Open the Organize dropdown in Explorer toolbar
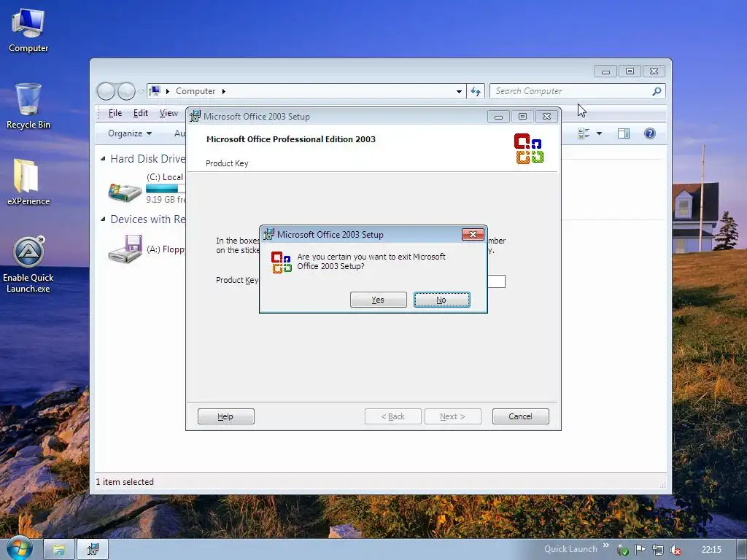The image size is (747, 560). click(x=130, y=133)
